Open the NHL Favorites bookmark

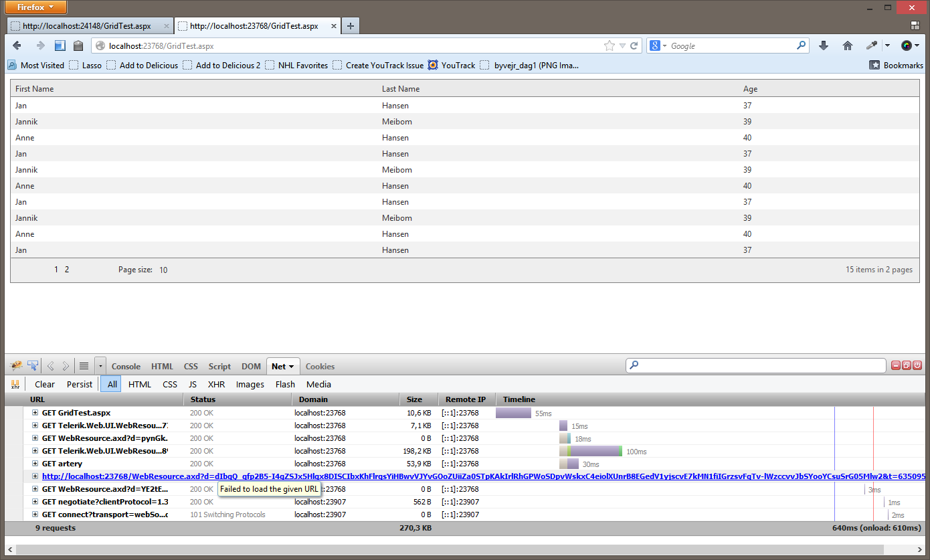(x=296, y=65)
